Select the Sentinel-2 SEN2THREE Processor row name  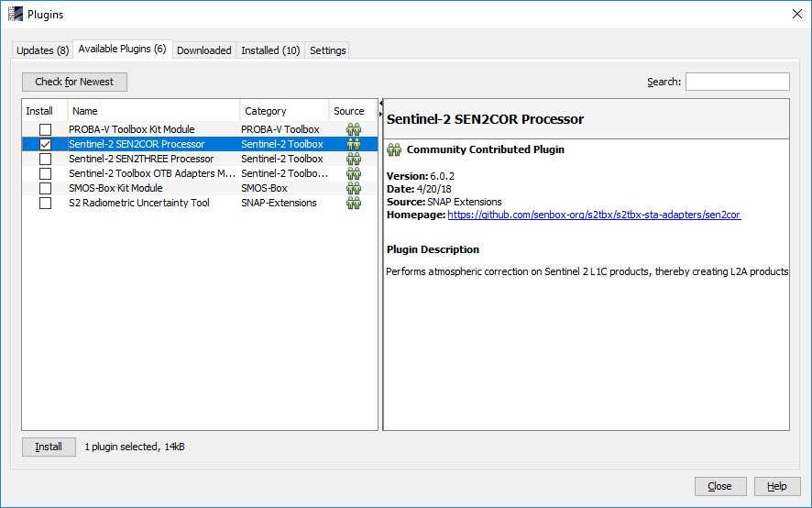[141, 159]
